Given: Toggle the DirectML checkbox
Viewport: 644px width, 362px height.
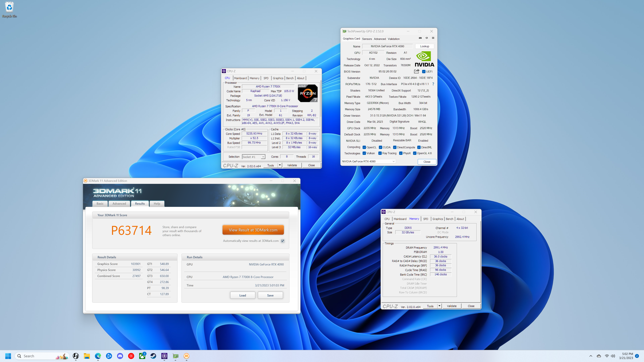Looking at the screenshot, I should (x=419, y=147).
